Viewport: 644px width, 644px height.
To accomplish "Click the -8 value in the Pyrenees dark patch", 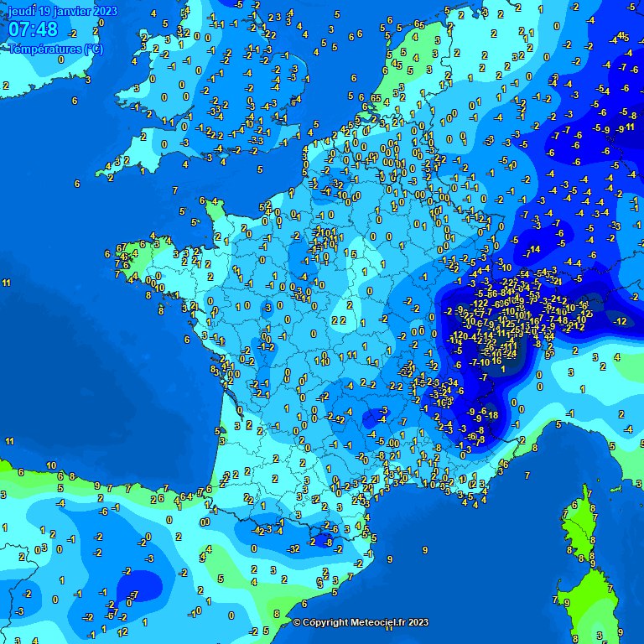I will click(329, 543).
